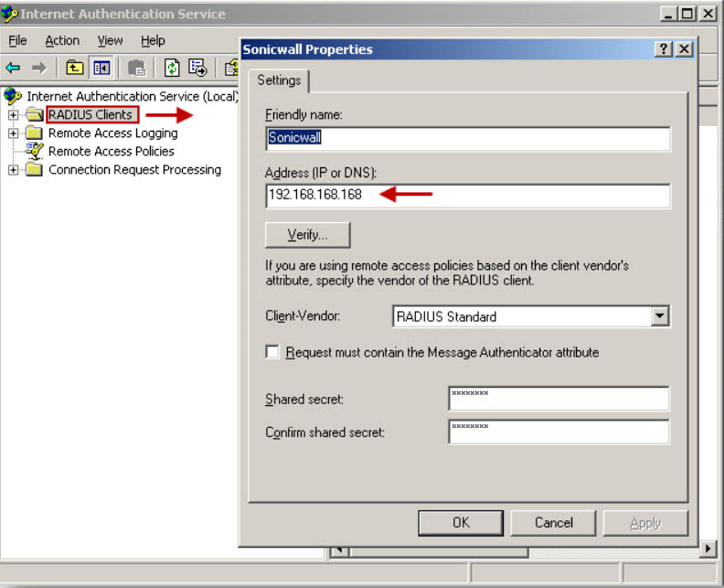Select the Settings tab
The height and width of the screenshot is (588, 724).
point(279,80)
